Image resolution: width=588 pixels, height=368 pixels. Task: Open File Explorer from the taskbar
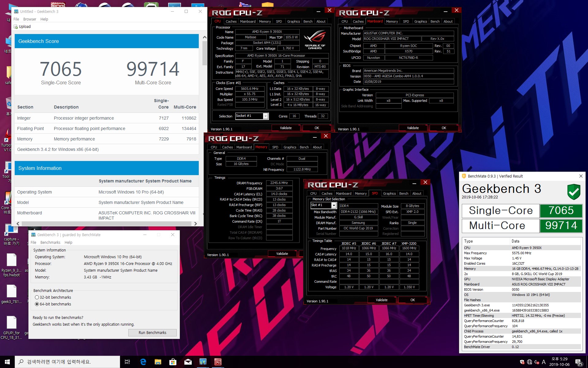pyautogui.click(x=158, y=362)
